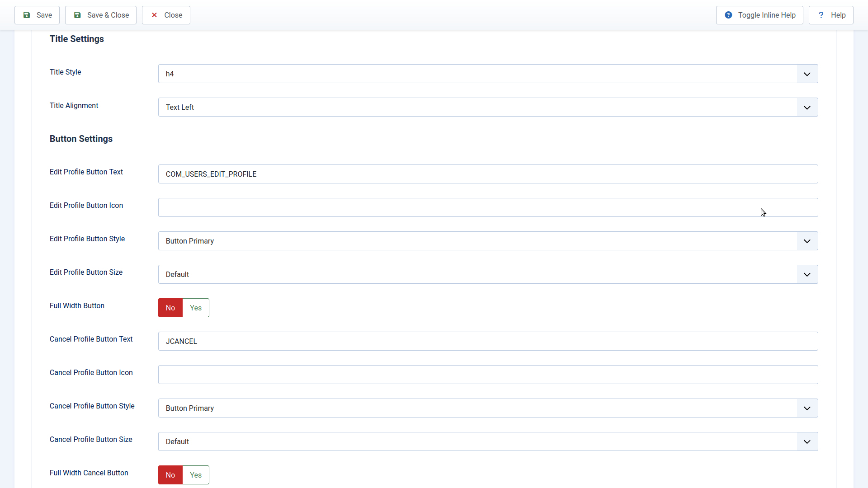Expand the Title Alignment dropdown
This screenshot has height=488, width=868.
(x=488, y=107)
